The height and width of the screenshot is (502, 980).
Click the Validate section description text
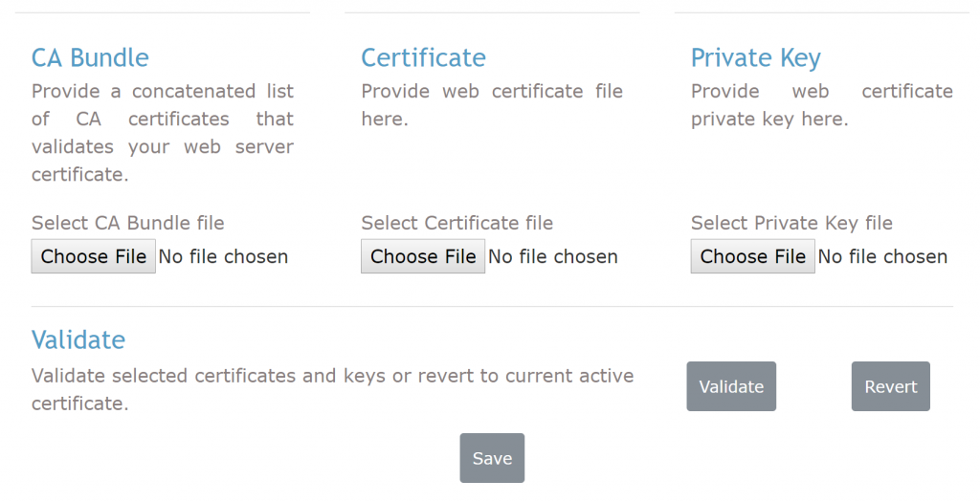point(332,389)
